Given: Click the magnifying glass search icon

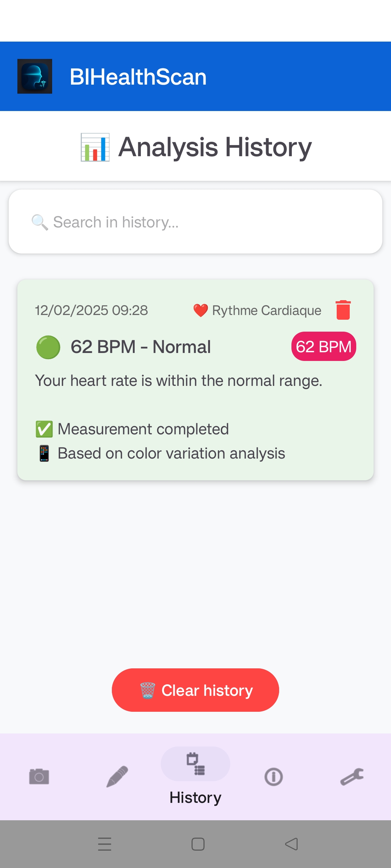Looking at the screenshot, I should click(x=39, y=222).
